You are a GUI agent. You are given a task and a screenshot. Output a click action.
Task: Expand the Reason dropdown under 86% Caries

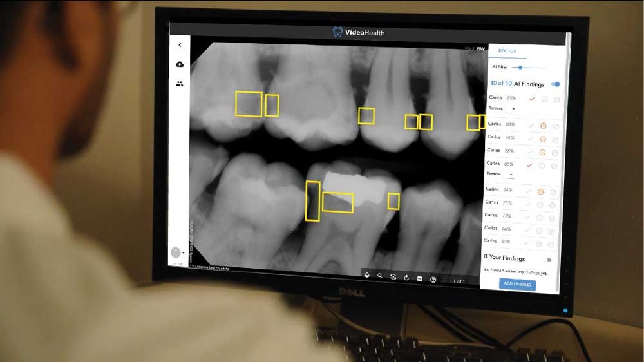pos(511,174)
